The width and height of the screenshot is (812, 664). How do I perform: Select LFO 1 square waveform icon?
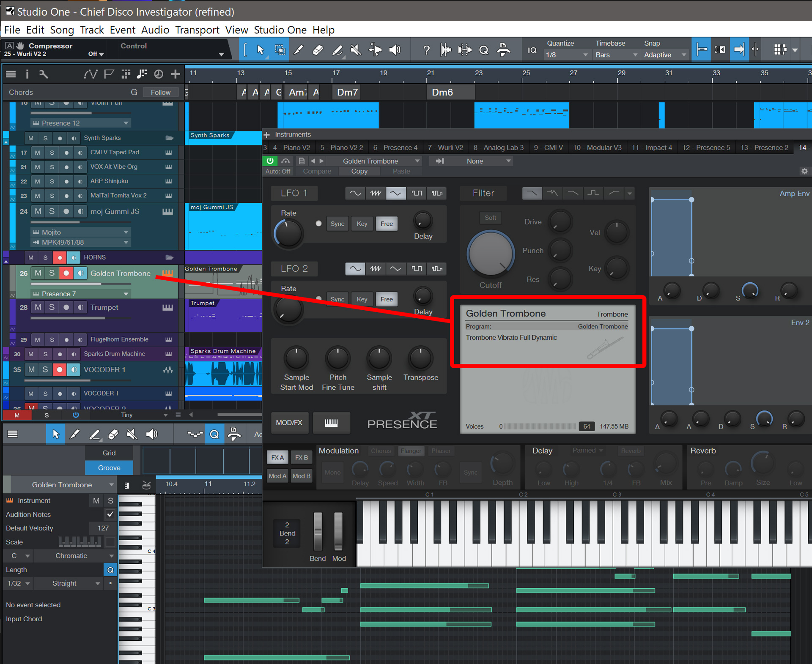(x=417, y=193)
